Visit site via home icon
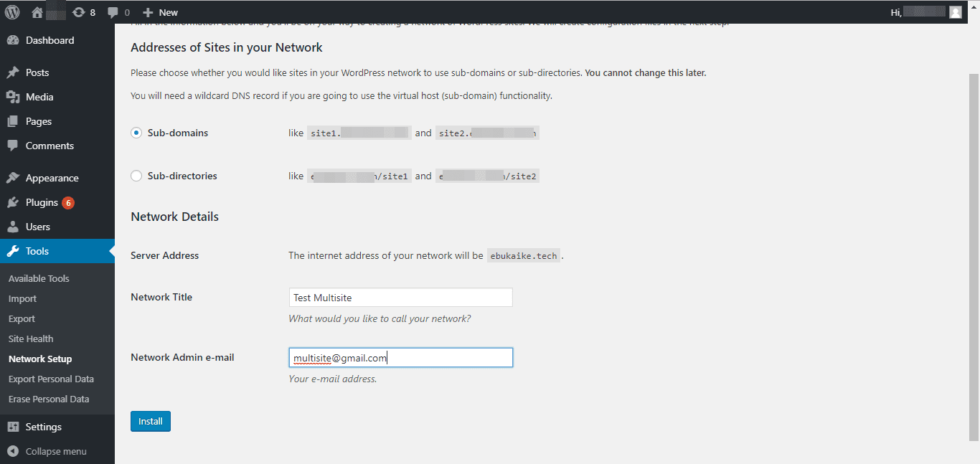The width and height of the screenshot is (980, 464). (37, 12)
